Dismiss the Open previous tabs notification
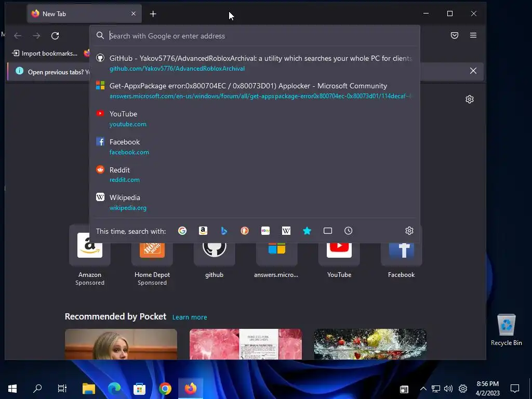Screen dimensions: 532x399 click(473, 71)
